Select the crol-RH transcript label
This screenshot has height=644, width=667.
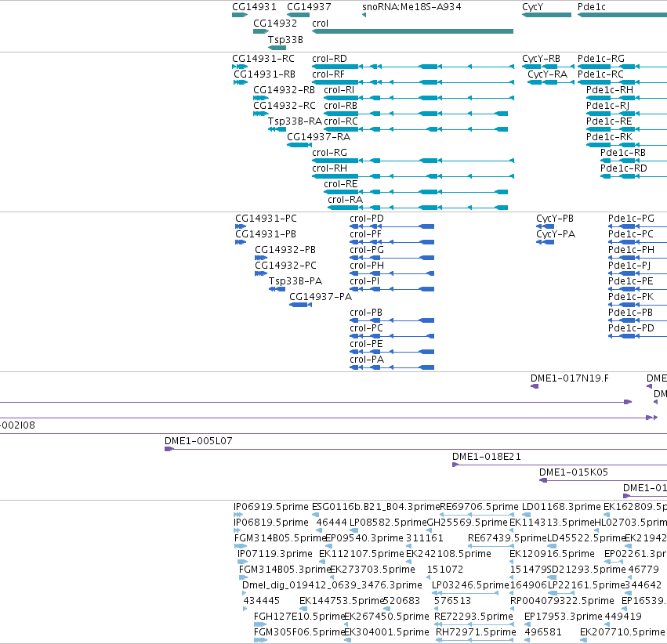329,168
